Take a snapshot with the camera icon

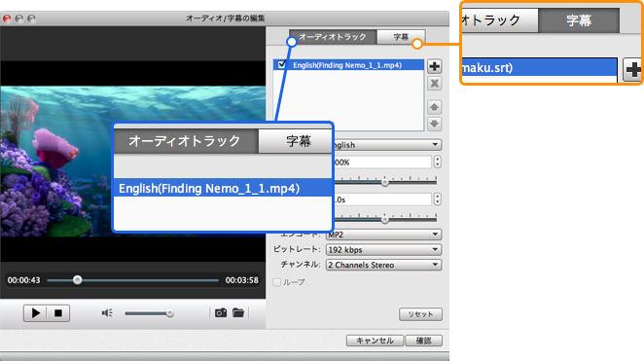coord(221,313)
